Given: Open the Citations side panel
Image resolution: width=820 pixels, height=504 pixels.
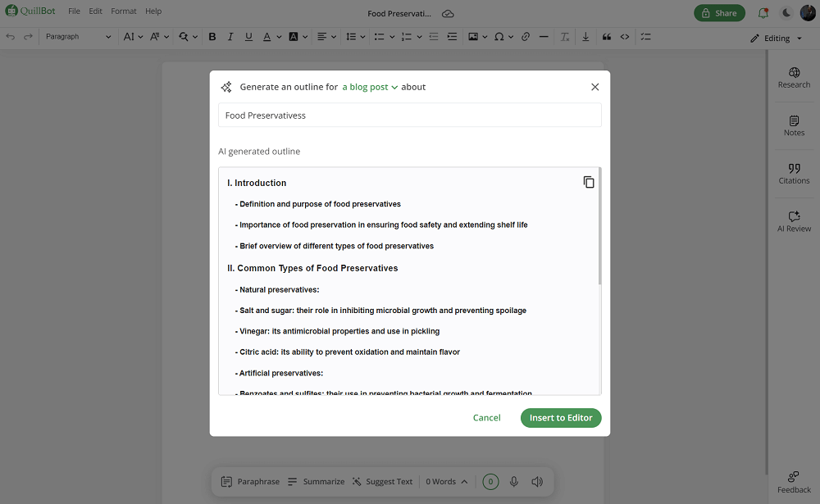Looking at the screenshot, I should pos(794,174).
